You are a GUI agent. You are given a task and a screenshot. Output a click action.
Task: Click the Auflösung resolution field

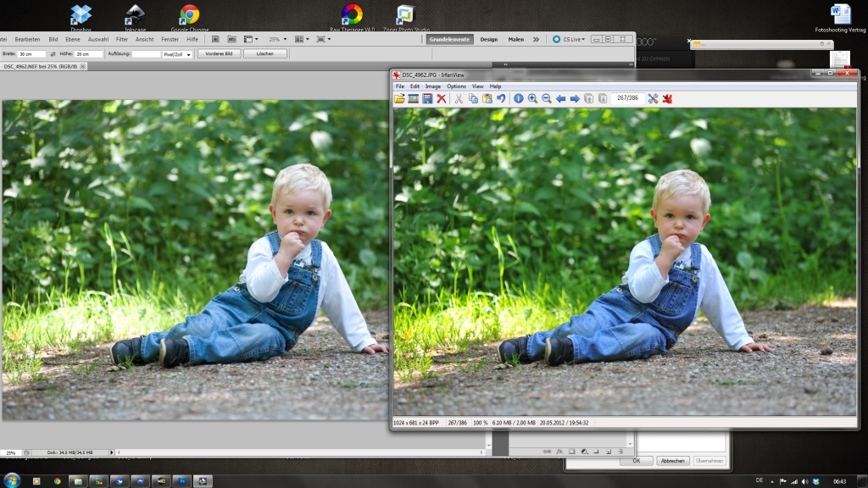[146, 54]
